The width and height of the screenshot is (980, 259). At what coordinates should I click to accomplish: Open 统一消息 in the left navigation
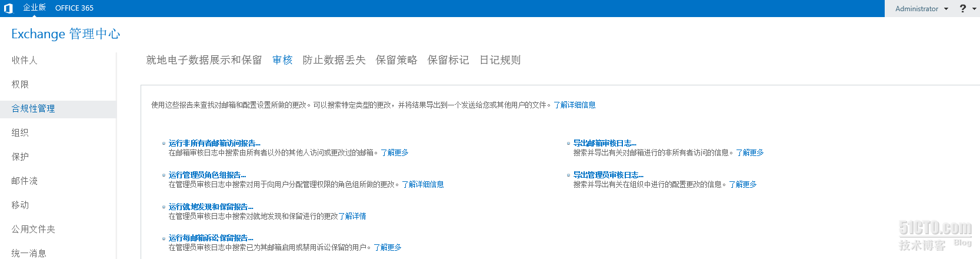29,253
